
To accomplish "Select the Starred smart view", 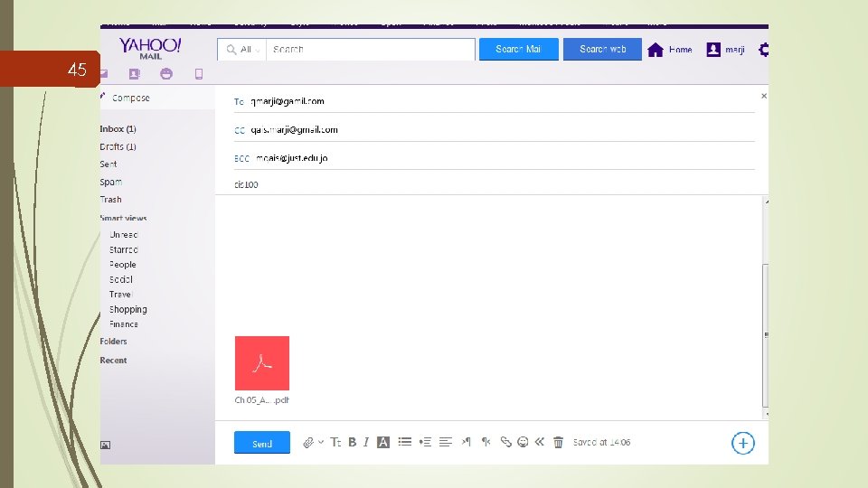I will 124,249.
